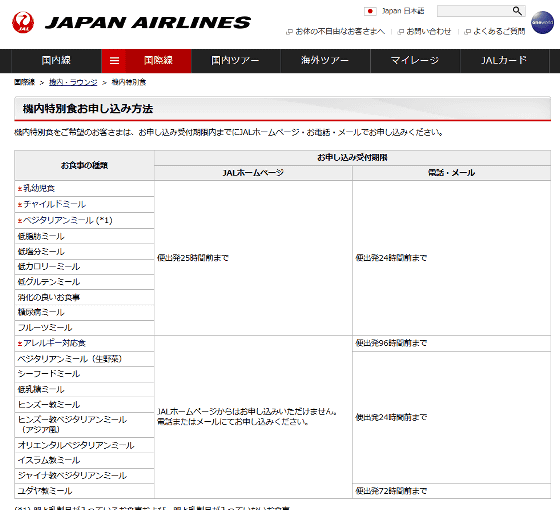This screenshot has width=560, height=510.
Task: Click the 電話・メール column header
Action: [451, 173]
